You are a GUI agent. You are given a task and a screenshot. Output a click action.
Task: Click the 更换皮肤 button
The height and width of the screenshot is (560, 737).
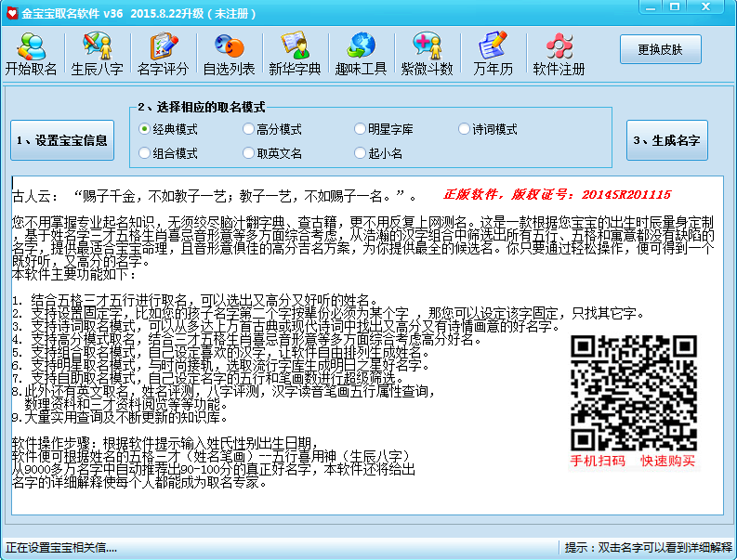660,49
